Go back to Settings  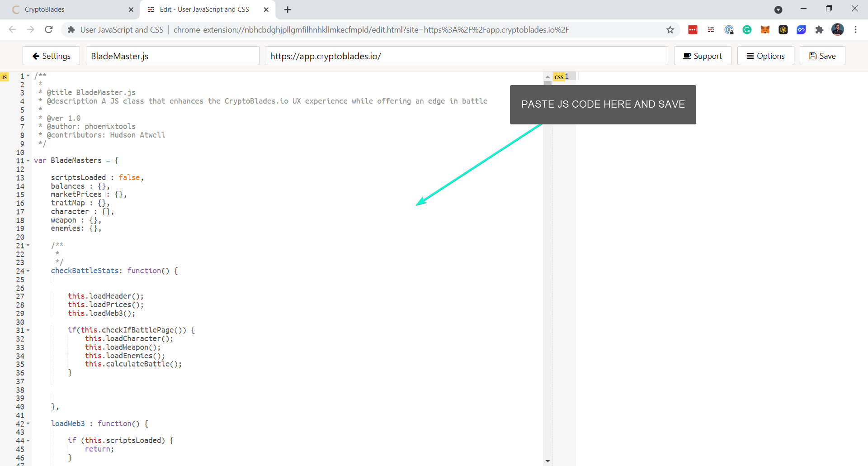pos(51,56)
